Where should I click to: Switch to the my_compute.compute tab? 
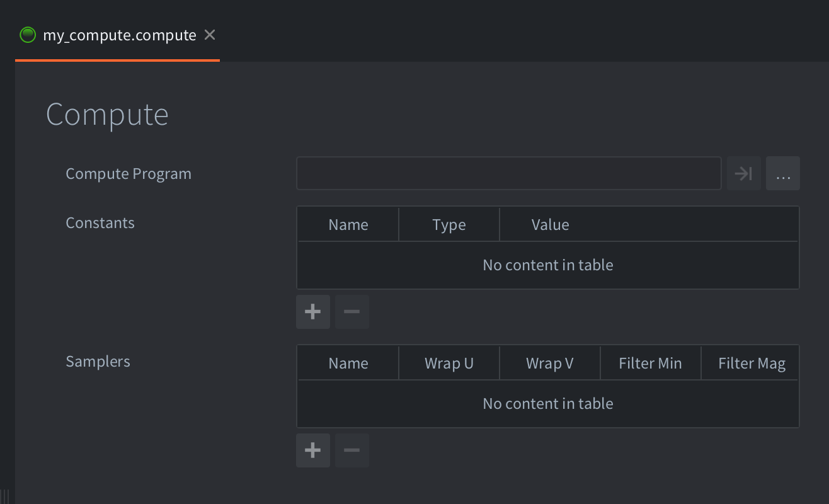[119, 35]
